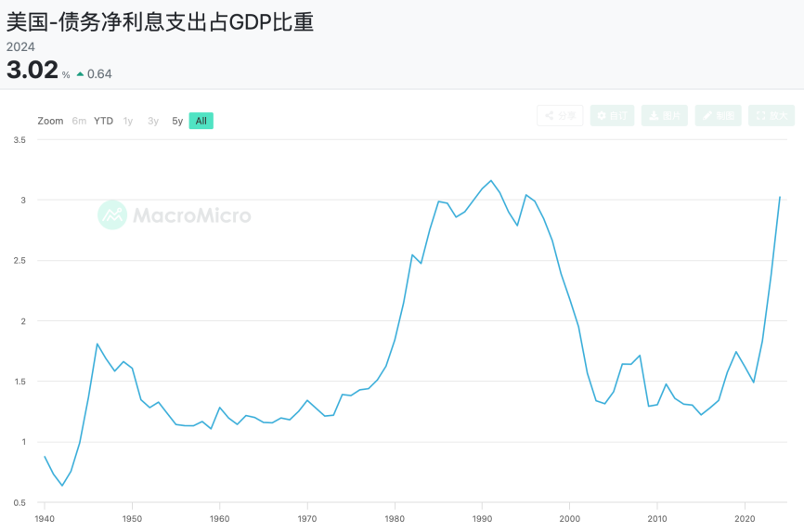Screen dimensions: 804x532
Task: Open the 制图 chart-making pencil button
Action: coord(719,116)
